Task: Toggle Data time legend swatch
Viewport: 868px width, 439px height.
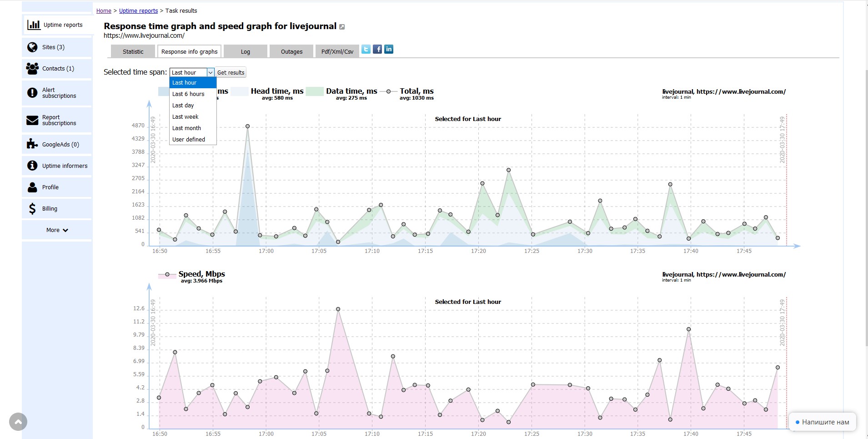Action: coord(315,91)
